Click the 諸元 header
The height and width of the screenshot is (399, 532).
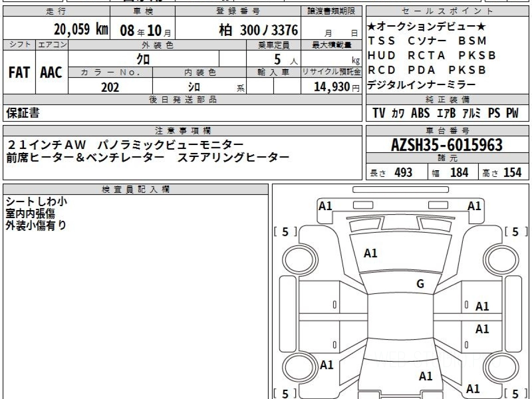[x=448, y=158]
